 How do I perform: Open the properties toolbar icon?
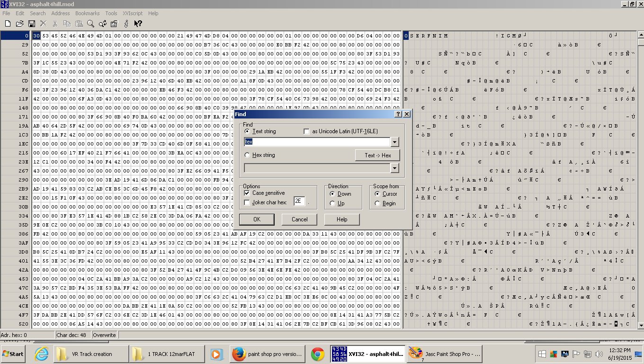click(114, 23)
